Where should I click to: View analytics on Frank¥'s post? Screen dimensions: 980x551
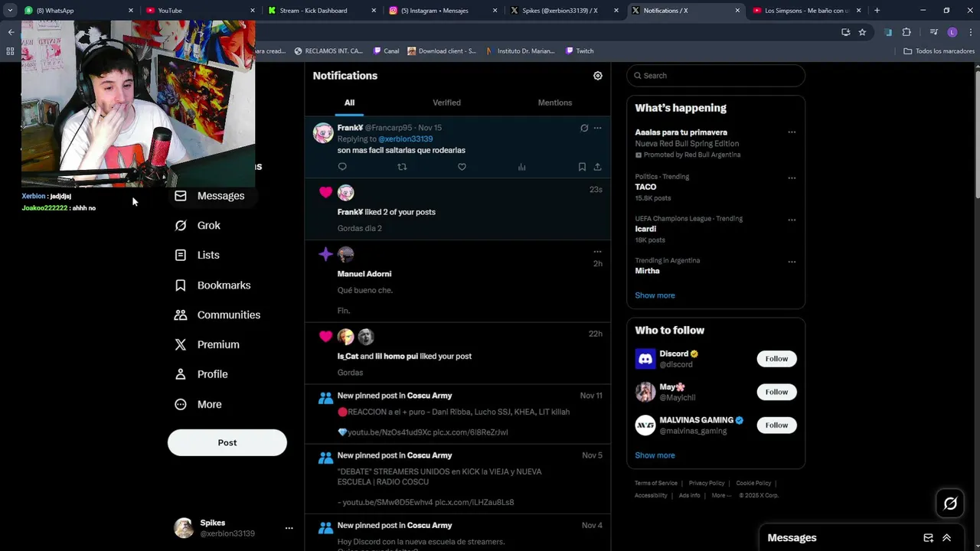pos(521,167)
